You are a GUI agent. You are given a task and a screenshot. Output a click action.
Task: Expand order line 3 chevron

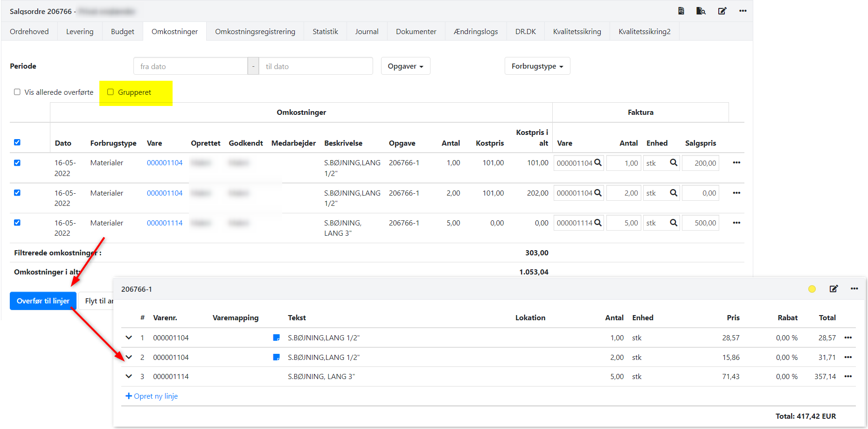click(x=129, y=376)
